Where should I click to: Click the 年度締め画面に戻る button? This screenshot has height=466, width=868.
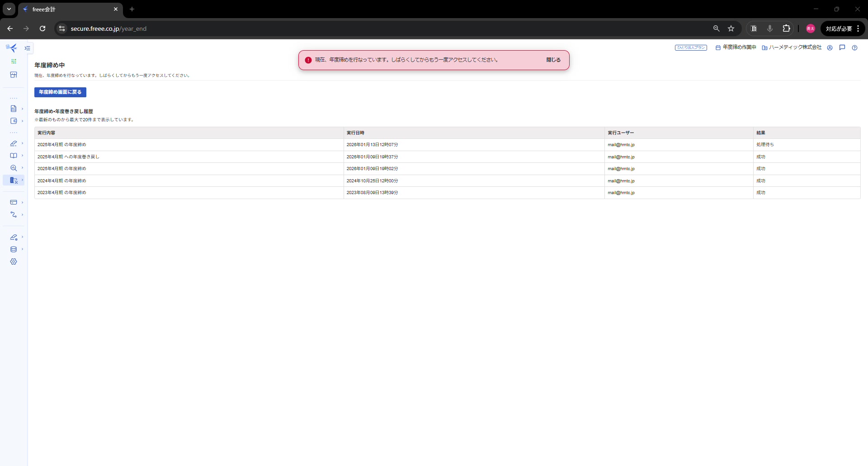(x=60, y=92)
